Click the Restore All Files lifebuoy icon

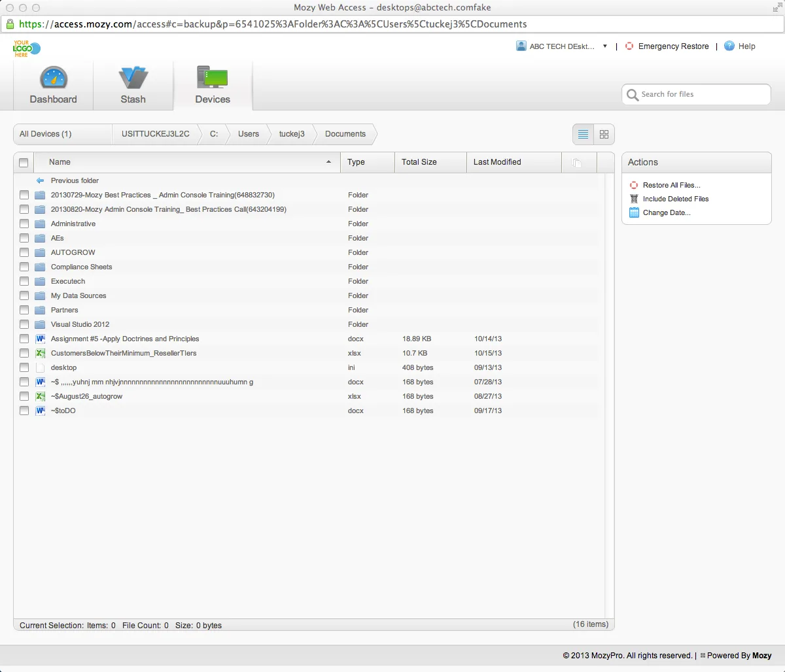tap(634, 185)
